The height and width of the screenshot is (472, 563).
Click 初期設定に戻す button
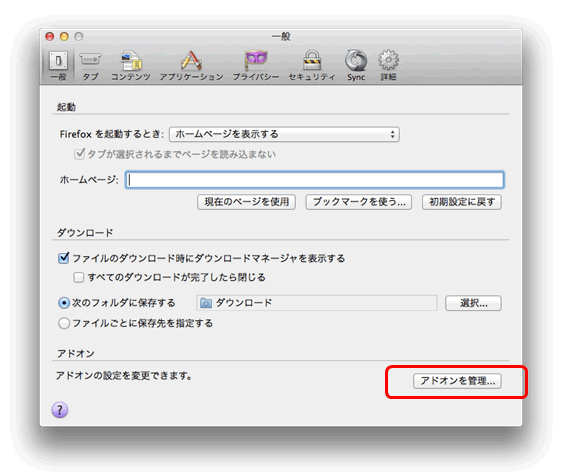(x=462, y=202)
